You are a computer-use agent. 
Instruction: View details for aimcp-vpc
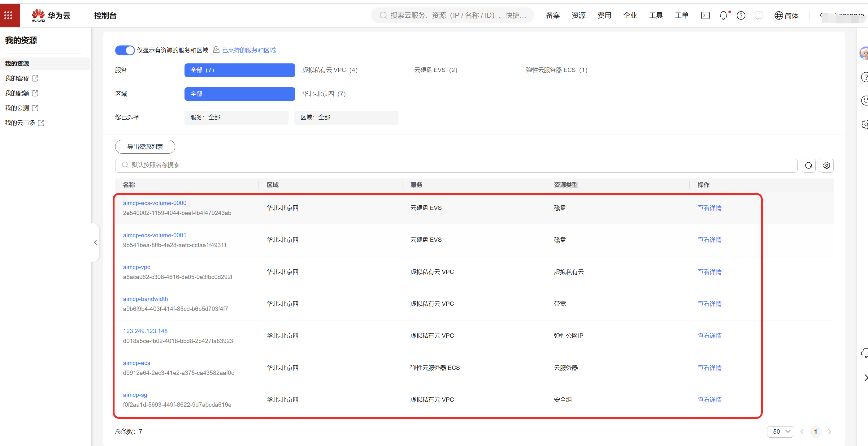[709, 272]
